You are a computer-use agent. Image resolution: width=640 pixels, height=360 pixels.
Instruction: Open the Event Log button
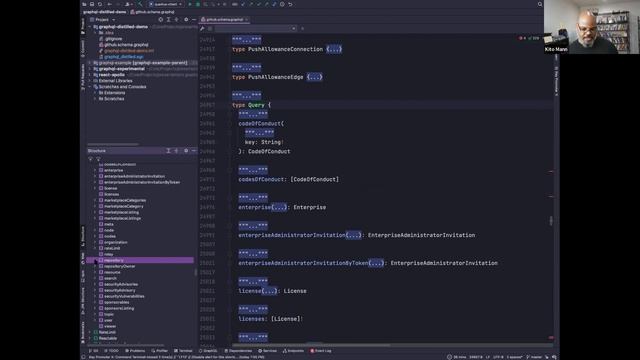(x=321, y=351)
